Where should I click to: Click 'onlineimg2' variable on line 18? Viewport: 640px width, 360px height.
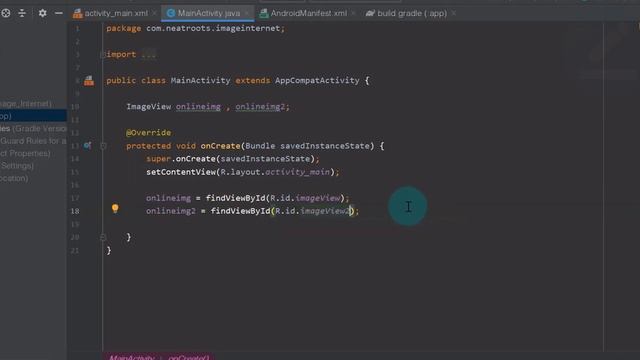point(171,211)
